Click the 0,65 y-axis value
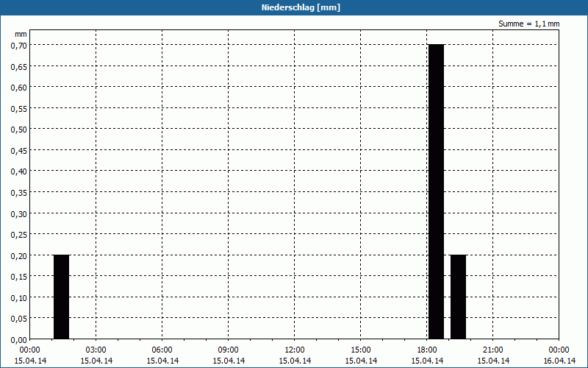The width and height of the screenshot is (588, 368). pos(19,67)
